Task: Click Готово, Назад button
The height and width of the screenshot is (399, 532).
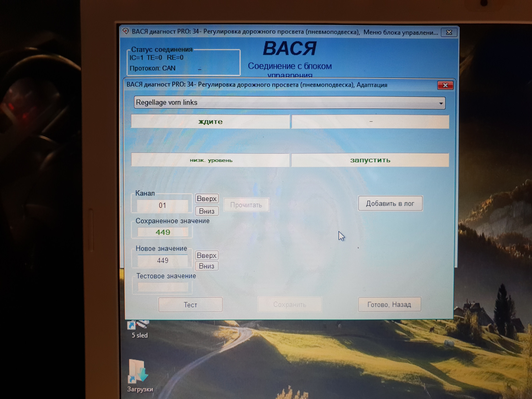Action: (x=389, y=305)
